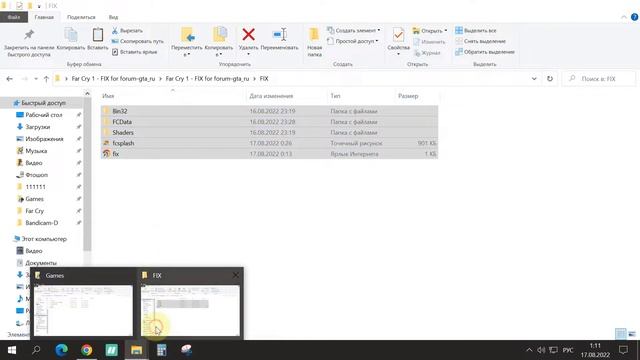Collapse the ribbon with the chevron
Image resolution: width=640 pixels, height=360 pixels.
pyautogui.click(x=624, y=17)
